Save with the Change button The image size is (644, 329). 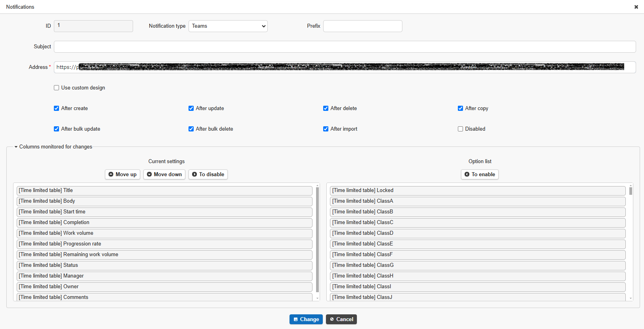tap(306, 319)
